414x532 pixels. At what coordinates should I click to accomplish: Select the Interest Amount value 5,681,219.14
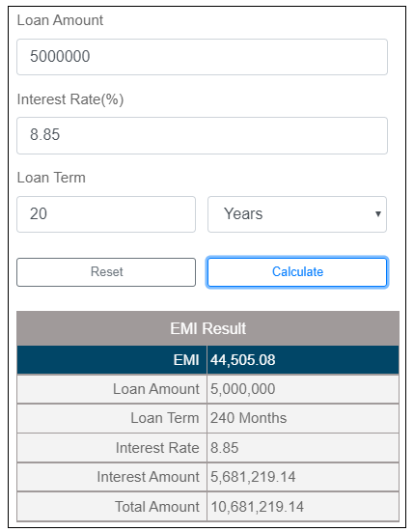[253, 477]
